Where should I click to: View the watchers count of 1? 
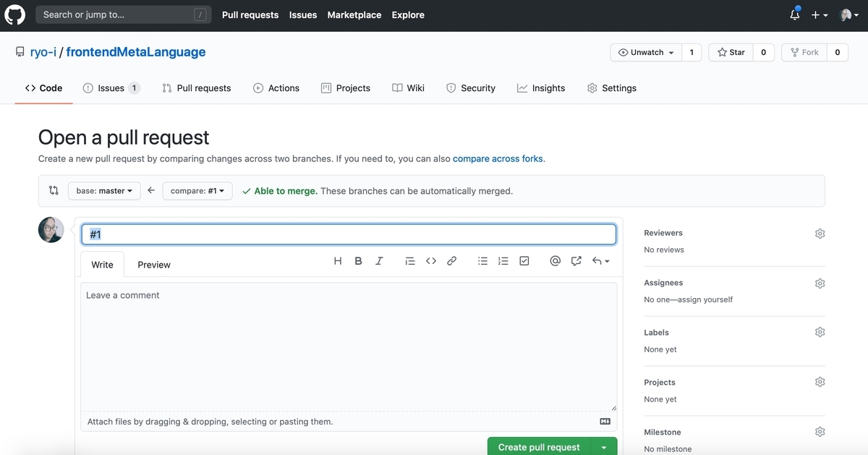(x=692, y=52)
